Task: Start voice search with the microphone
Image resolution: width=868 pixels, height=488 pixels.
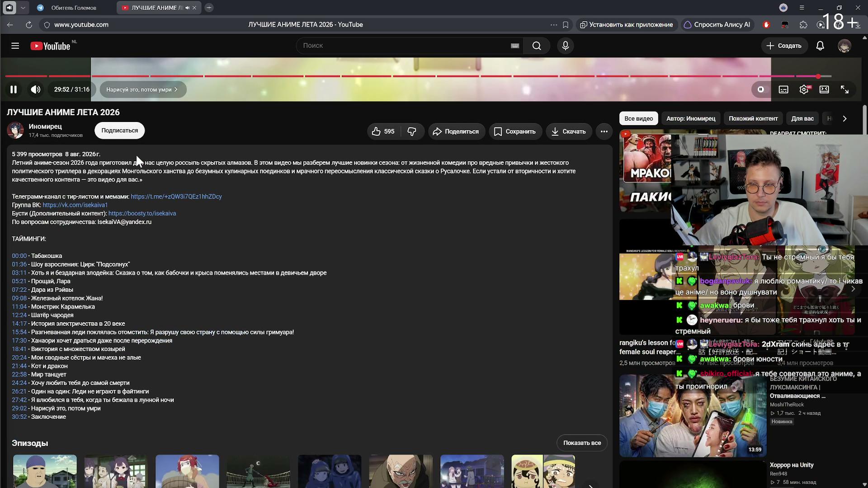Action: (x=565, y=46)
